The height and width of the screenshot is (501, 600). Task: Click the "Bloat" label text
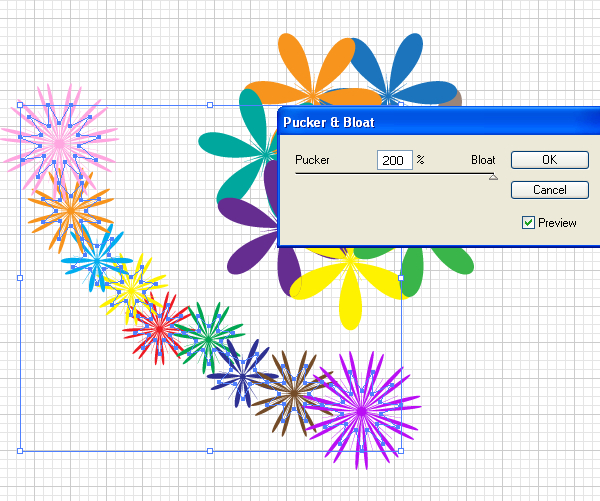[x=483, y=160]
